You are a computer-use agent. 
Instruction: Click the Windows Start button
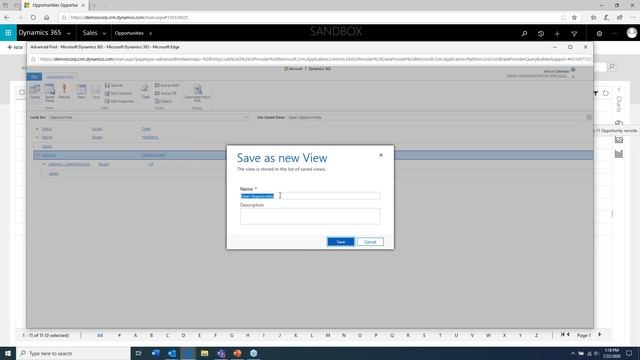[x=8, y=353]
